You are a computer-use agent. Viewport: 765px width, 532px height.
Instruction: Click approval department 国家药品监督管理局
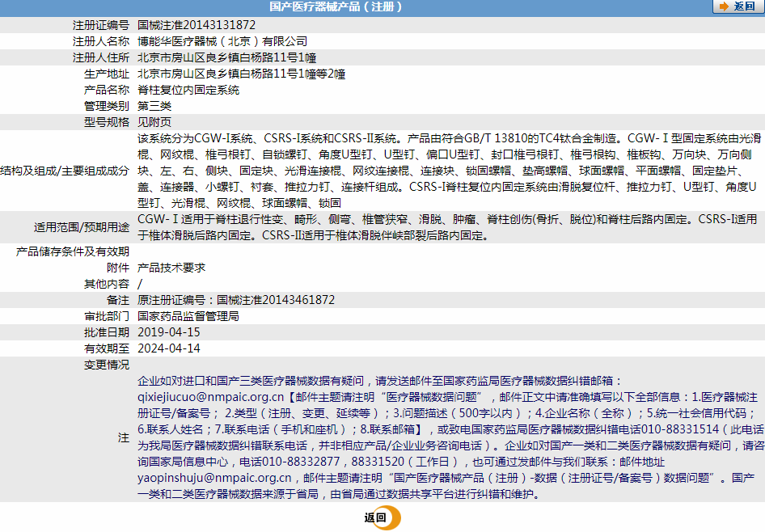tap(188, 316)
